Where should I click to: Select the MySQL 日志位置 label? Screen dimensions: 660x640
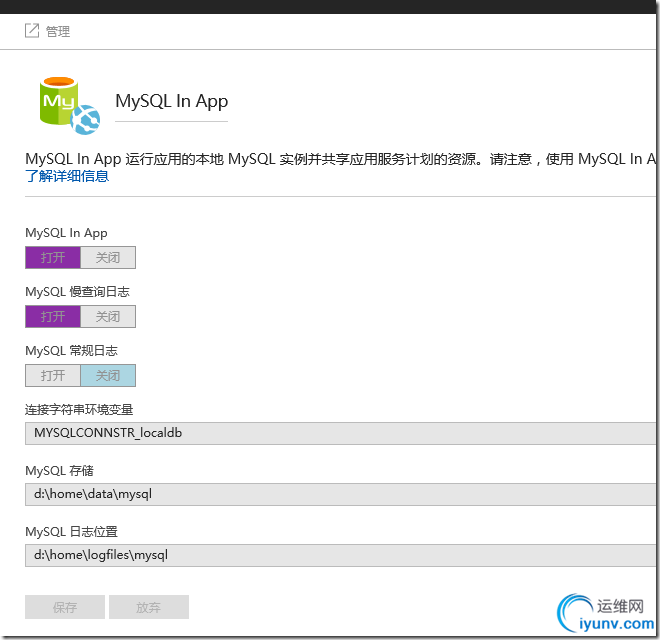coord(72,531)
